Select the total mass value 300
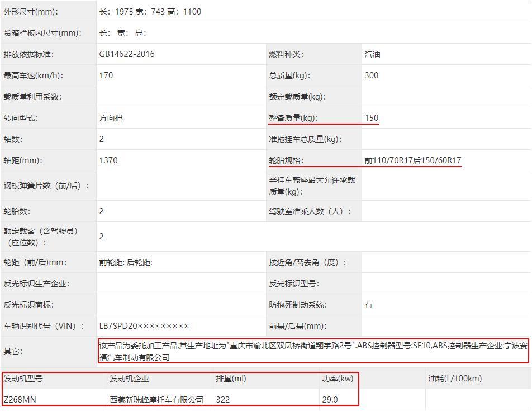532x411 pixels. pyautogui.click(x=372, y=75)
